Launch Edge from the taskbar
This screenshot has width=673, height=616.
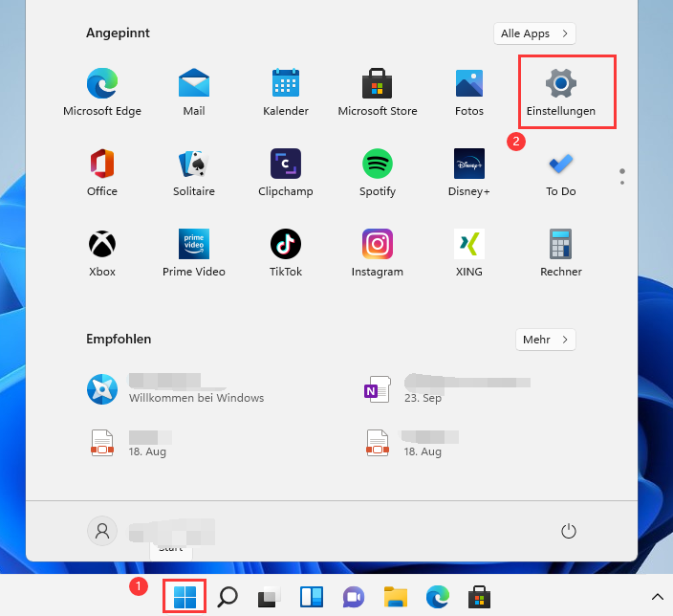click(x=438, y=597)
